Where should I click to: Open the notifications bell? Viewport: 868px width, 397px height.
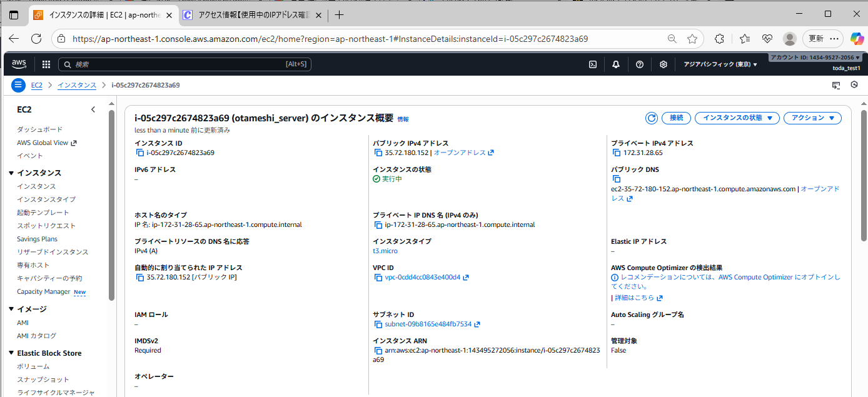[615, 64]
